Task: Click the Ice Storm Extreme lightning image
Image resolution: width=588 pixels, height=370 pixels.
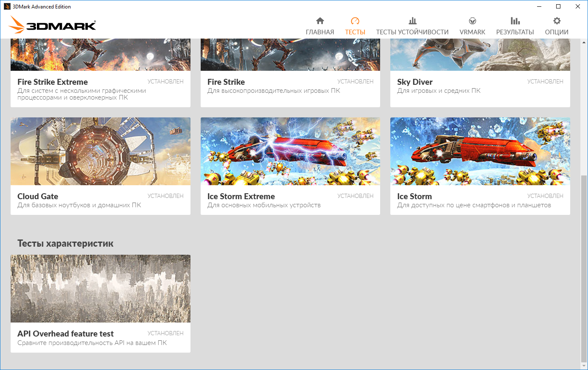Action: [x=290, y=151]
